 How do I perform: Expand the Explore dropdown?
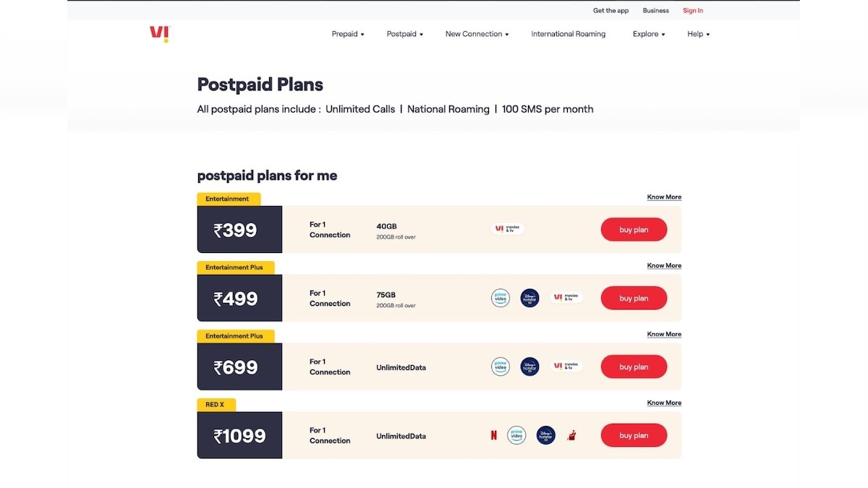click(x=647, y=33)
